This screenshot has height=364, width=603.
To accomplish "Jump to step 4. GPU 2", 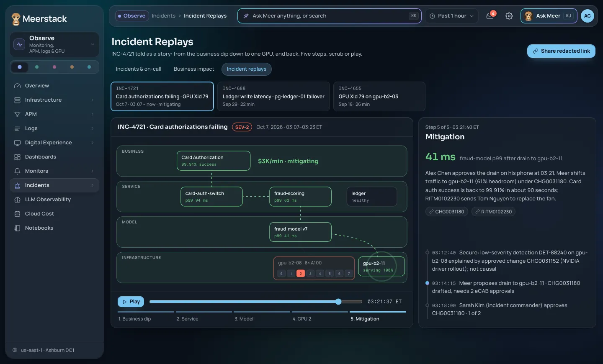I will pos(320,316).
